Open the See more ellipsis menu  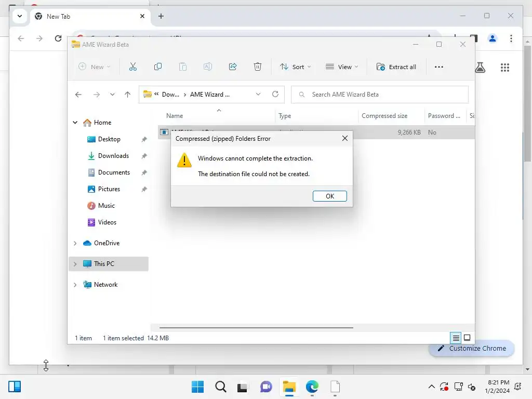click(438, 67)
